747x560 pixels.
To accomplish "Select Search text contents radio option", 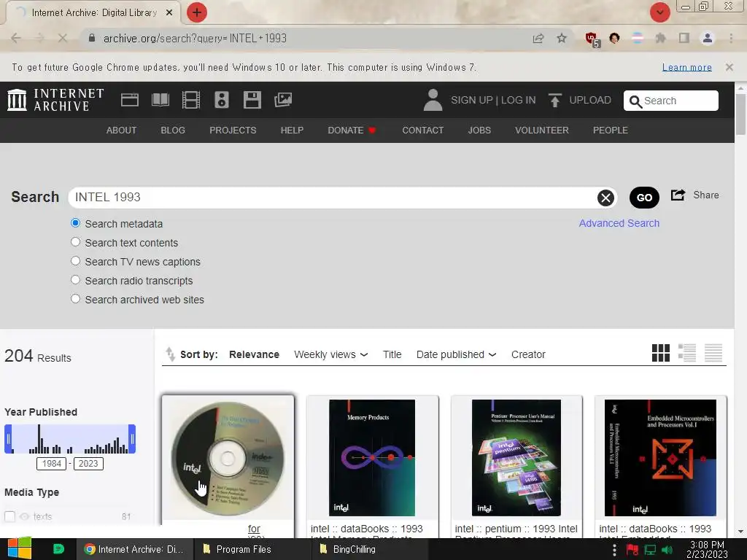I will pyautogui.click(x=75, y=242).
